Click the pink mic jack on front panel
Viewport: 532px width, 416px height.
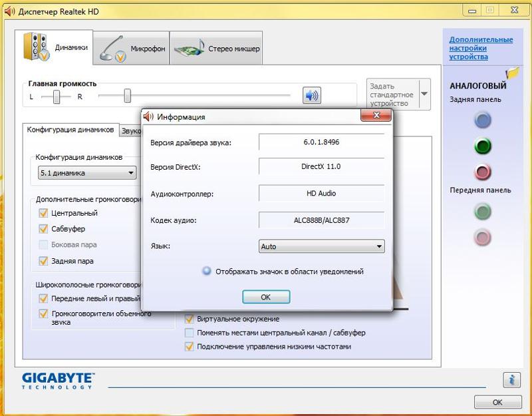pos(481,236)
